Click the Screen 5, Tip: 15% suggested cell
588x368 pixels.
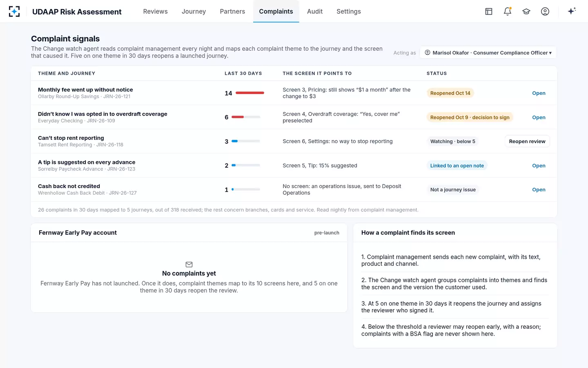[x=320, y=166]
